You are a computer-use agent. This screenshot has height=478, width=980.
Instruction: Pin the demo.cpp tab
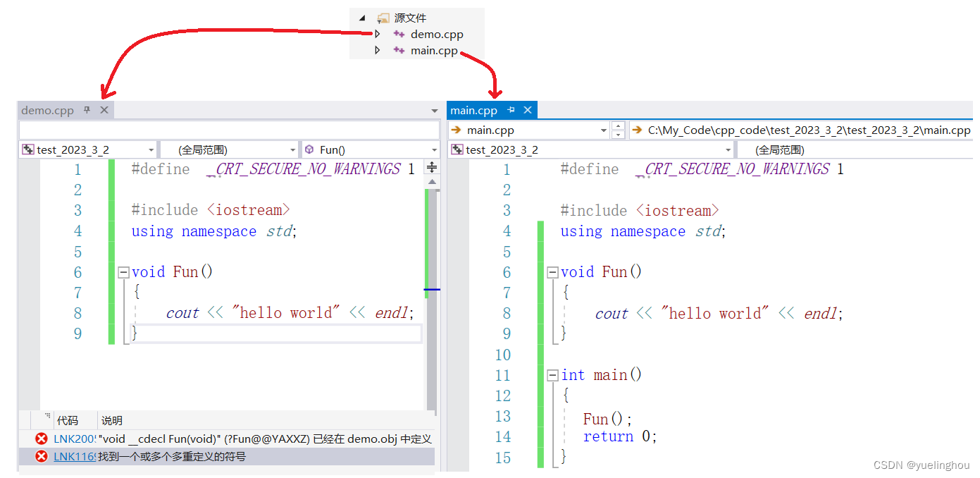pyautogui.click(x=87, y=110)
